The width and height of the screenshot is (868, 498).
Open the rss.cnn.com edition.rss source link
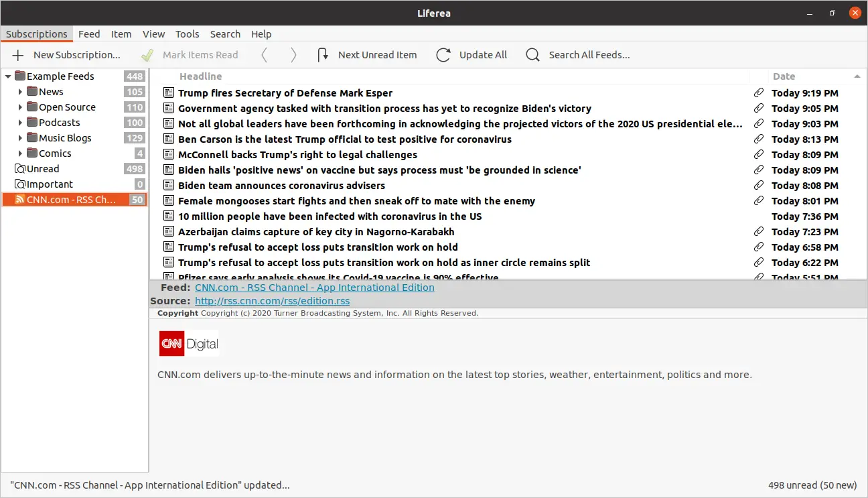tap(272, 301)
